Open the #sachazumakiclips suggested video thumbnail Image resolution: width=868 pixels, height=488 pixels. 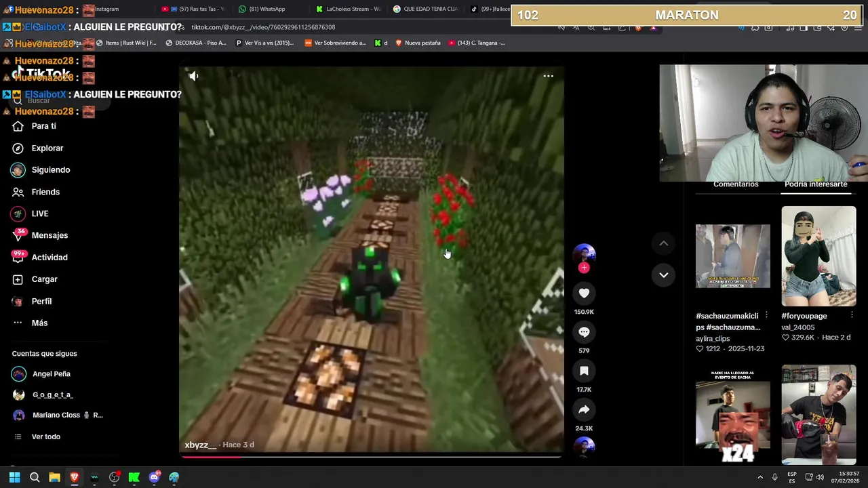(732, 256)
